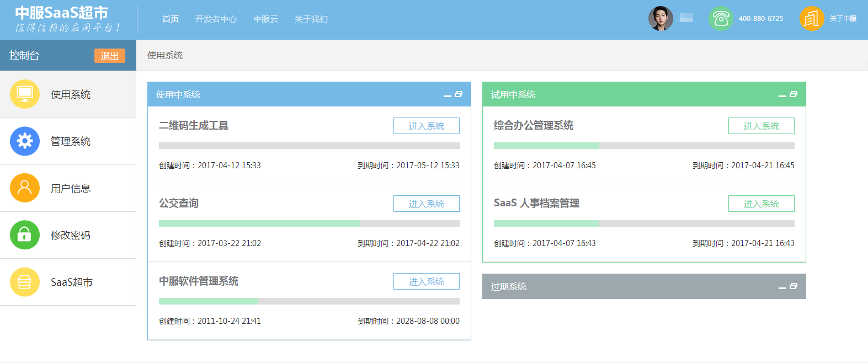Click the green lock icon for 修改密码
Image resolution: width=868 pixels, height=363 pixels.
tap(25, 235)
